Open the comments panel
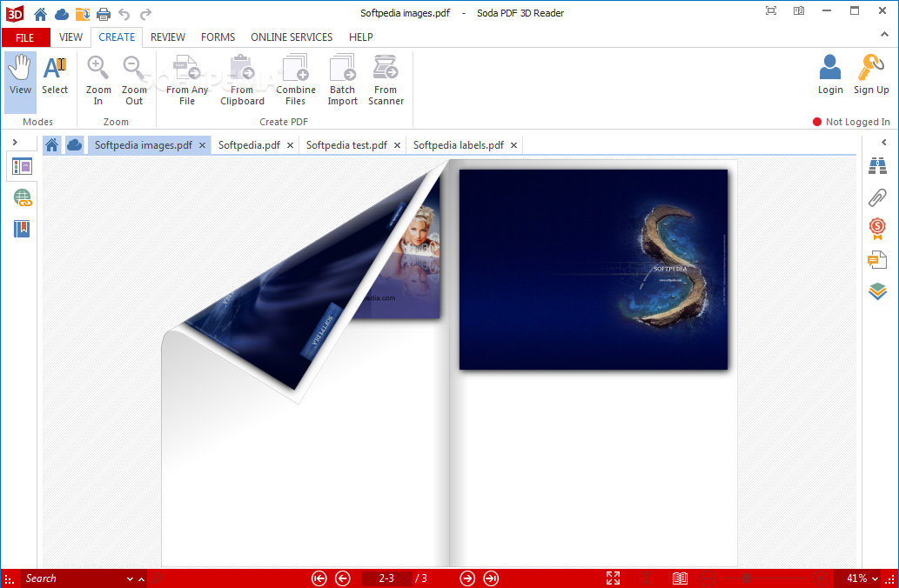This screenshot has height=588, width=899. coord(877,260)
